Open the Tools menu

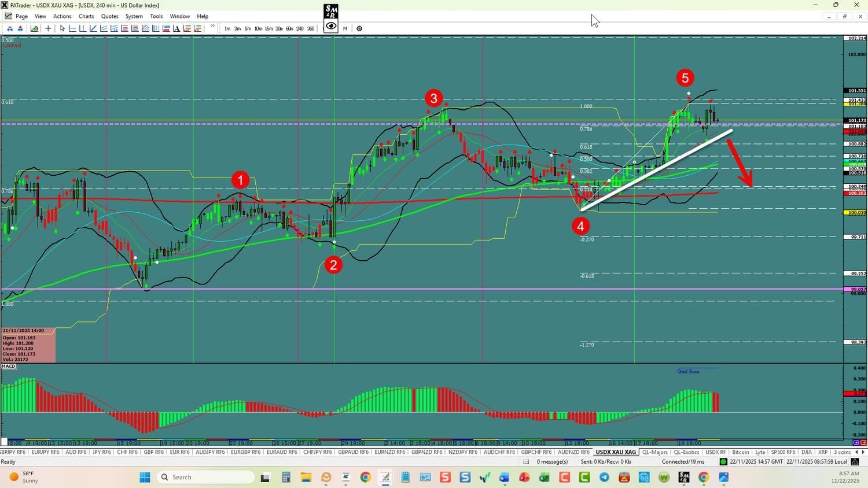156,16
